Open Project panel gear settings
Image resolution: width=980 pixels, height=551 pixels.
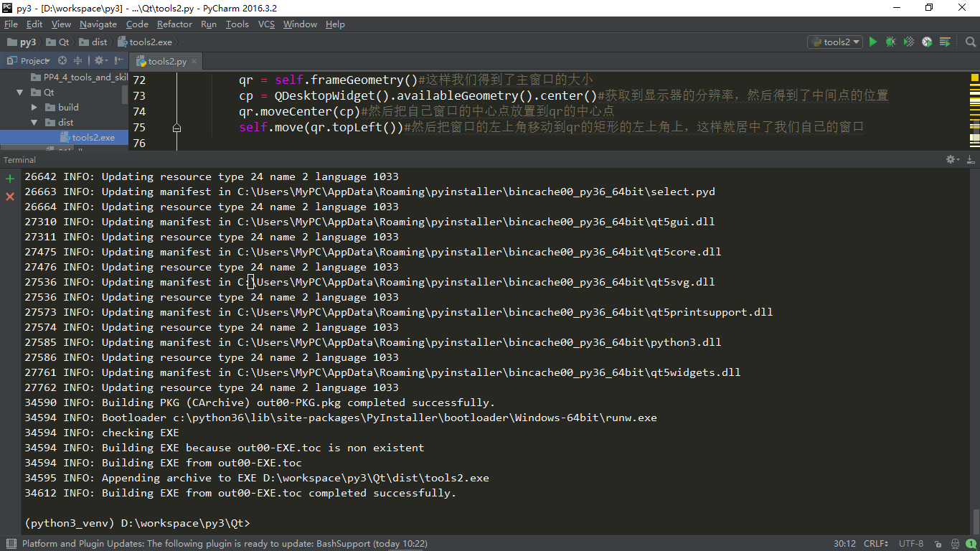point(100,61)
